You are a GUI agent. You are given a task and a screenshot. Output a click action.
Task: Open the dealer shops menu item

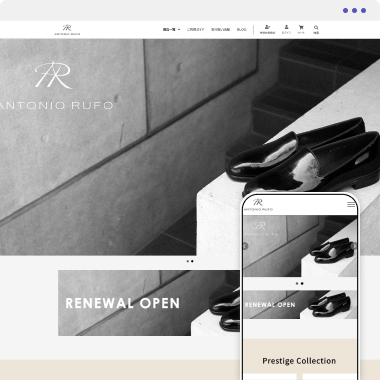pos(220,30)
